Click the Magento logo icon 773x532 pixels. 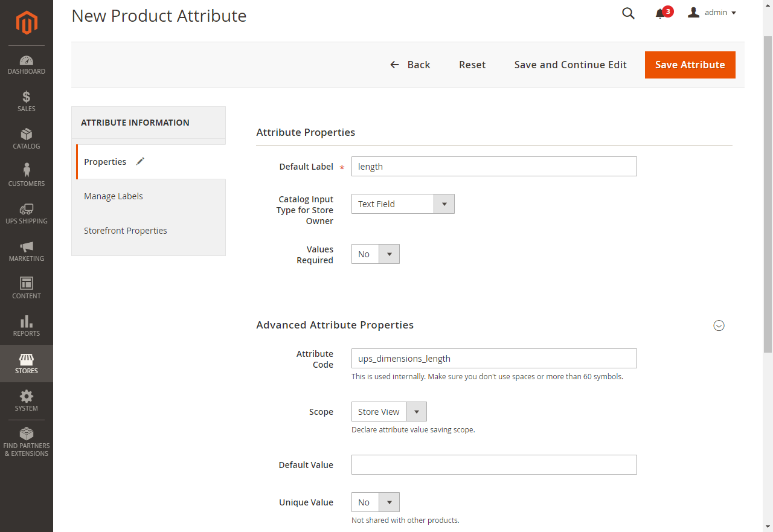pyautogui.click(x=26, y=23)
